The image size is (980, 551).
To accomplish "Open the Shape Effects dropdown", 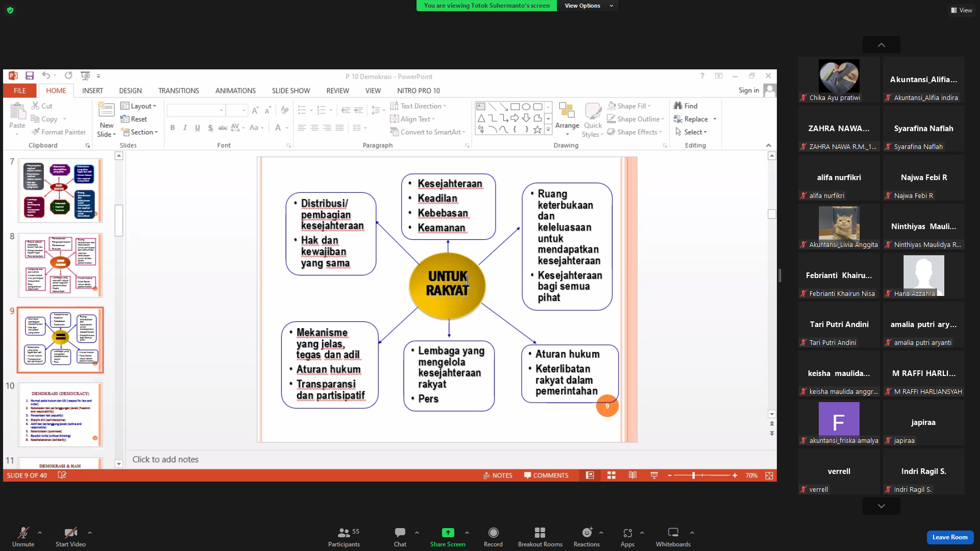I will (634, 132).
